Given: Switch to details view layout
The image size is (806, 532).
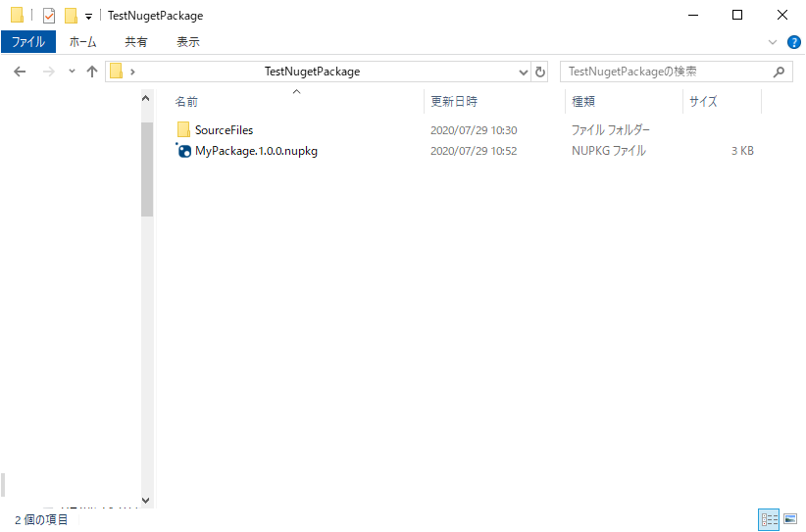Looking at the screenshot, I should coord(769,519).
